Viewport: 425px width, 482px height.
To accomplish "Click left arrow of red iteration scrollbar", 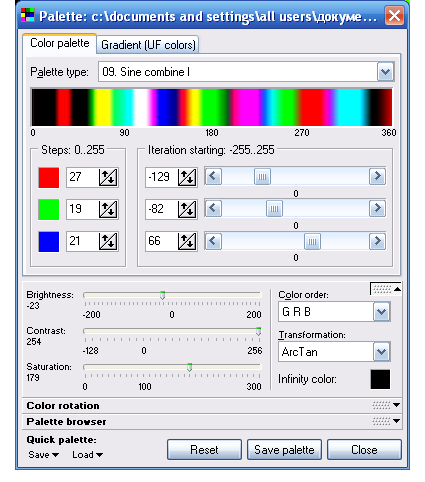I will [213, 176].
